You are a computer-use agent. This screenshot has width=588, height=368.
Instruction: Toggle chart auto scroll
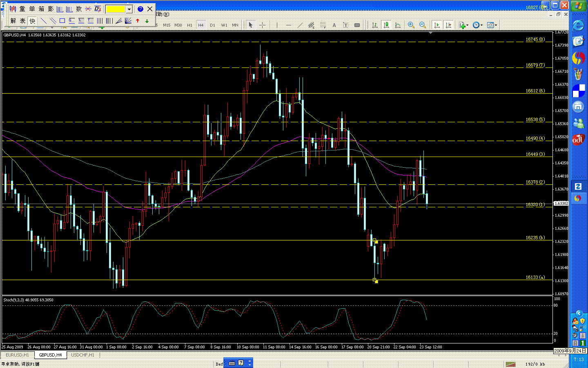pyautogui.click(x=437, y=25)
